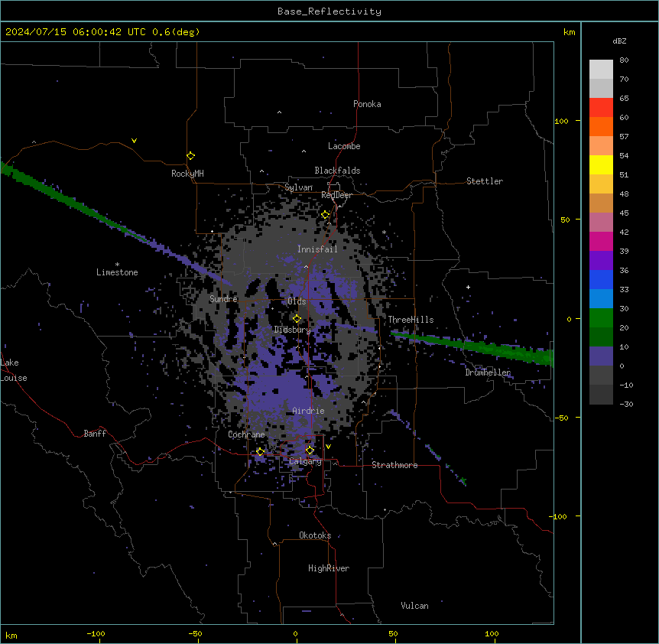Click the Base_Reflectivity title
The image size is (659, 644).
(329, 11)
